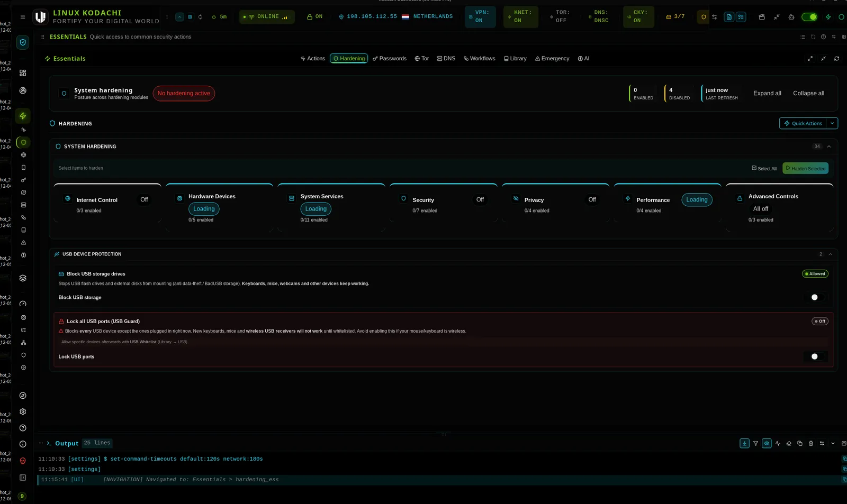The width and height of the screenshot is (847, 504).
Task: Toggle the eye visibility icon in Output toolbar
Action: coord(767,444)
